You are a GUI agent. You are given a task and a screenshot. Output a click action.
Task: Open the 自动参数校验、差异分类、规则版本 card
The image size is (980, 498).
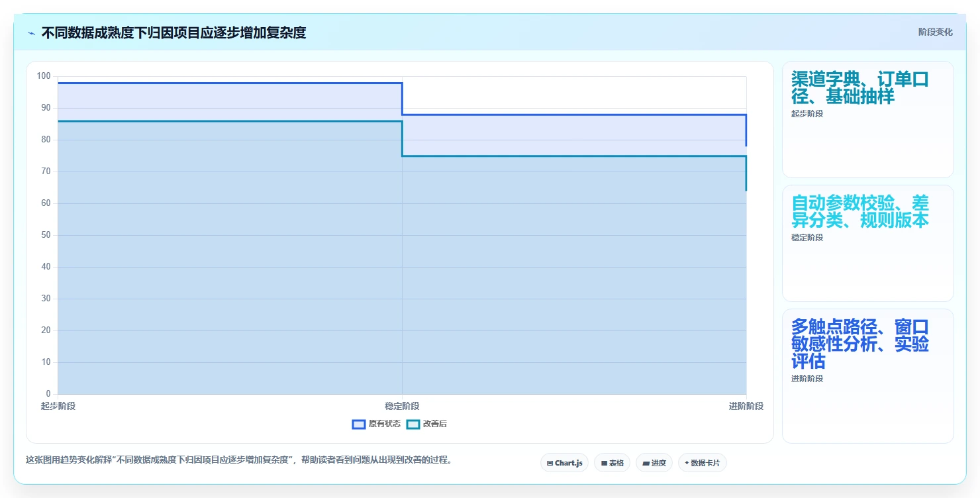click(867, 243)
